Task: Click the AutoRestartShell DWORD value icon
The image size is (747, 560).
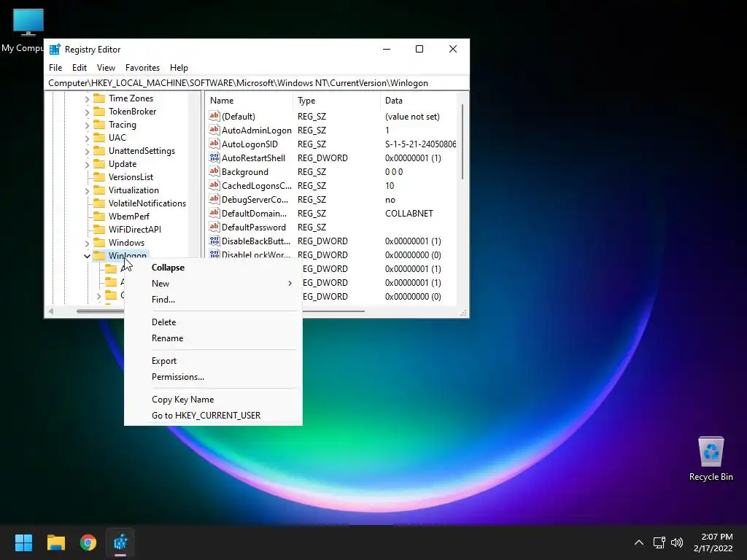Action: (x=214, y=157)
